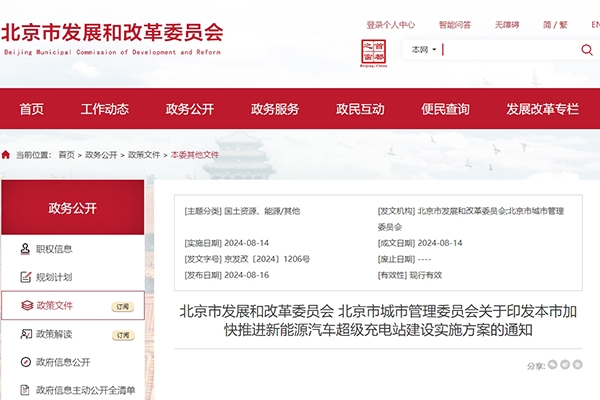
Task: Toggle 订阅 subscription for 政策文件
Action: coord(122,306)
